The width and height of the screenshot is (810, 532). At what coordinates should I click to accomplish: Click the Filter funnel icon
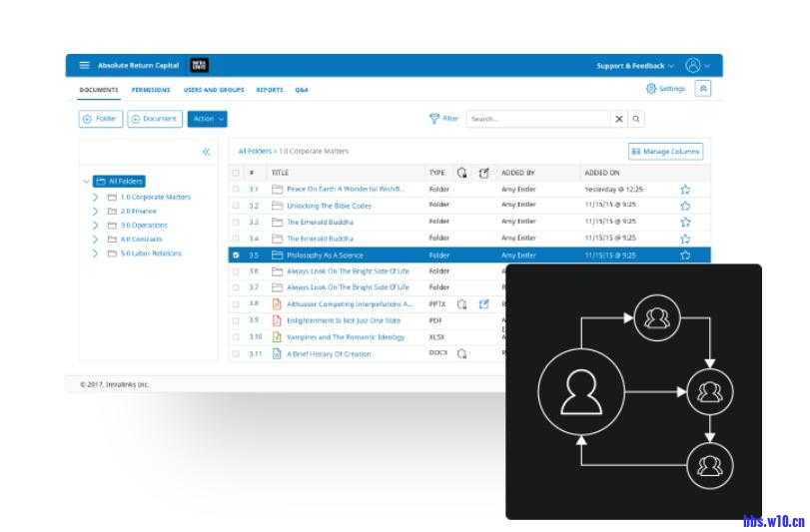[x=434, y=119]
